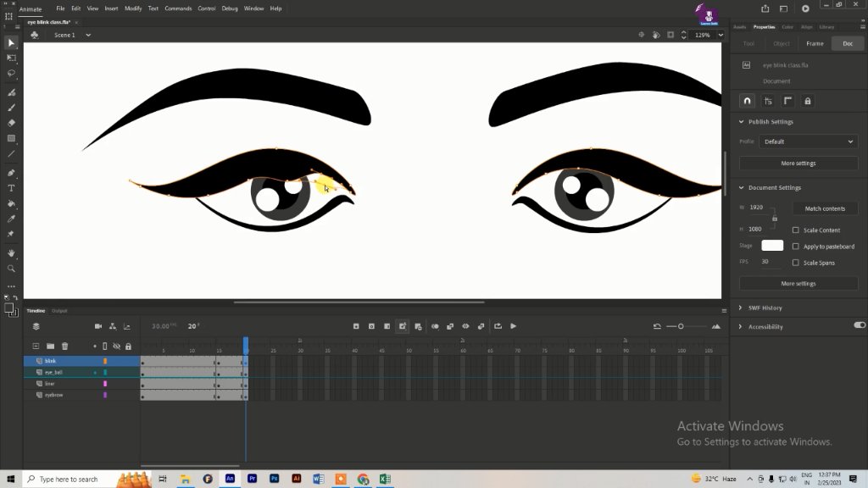Open the Edit Toolbar three-dots menu
Image resolution: width=868 pixels, height=488 pixels.
click(x=11, y=286)
